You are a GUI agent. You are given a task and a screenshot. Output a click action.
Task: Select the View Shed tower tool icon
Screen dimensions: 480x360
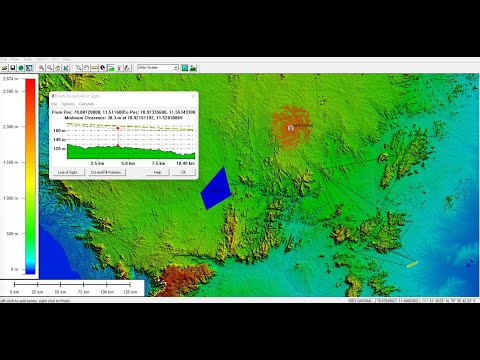click(x=119, y=68)
